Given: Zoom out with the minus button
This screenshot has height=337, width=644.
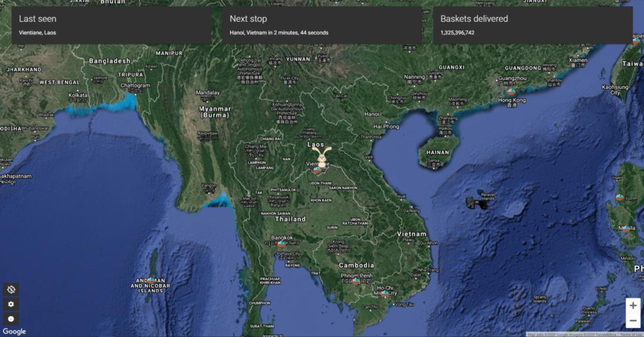Looking at the screenshot, I should [x=633, y=320].
